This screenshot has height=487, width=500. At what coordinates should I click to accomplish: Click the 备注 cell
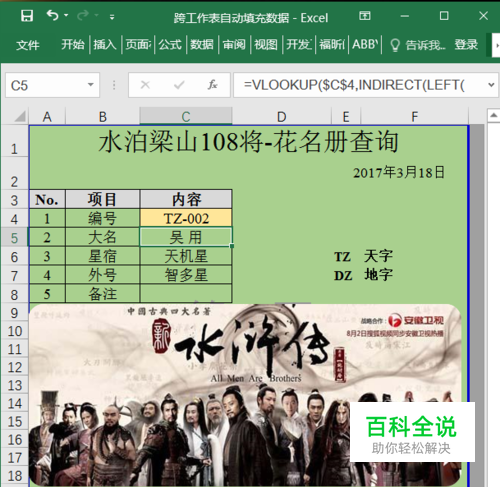[x=102, y=294]
